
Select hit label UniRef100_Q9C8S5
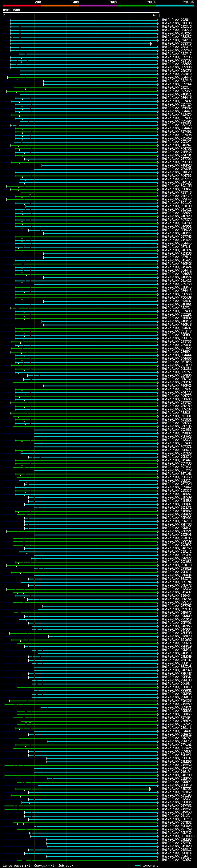[x=176, y=802]
